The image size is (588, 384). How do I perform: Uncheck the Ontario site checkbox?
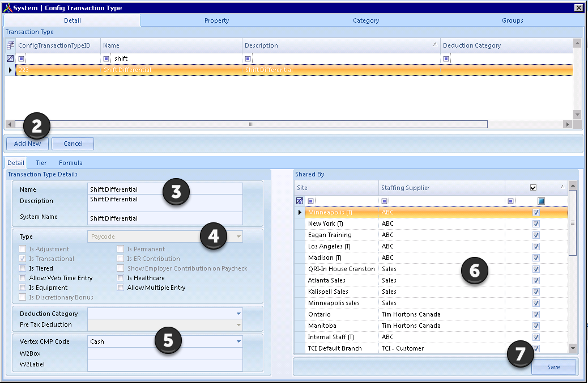(536, 315)
